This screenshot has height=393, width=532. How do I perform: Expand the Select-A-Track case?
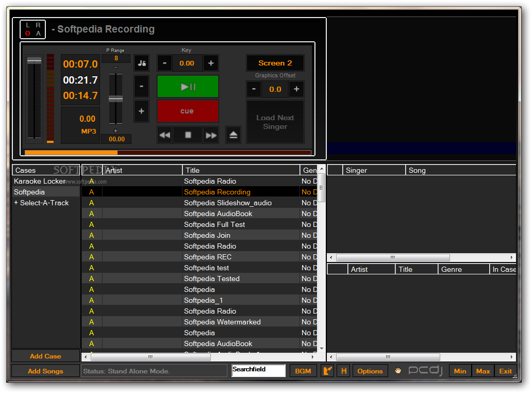coord(45,203)
